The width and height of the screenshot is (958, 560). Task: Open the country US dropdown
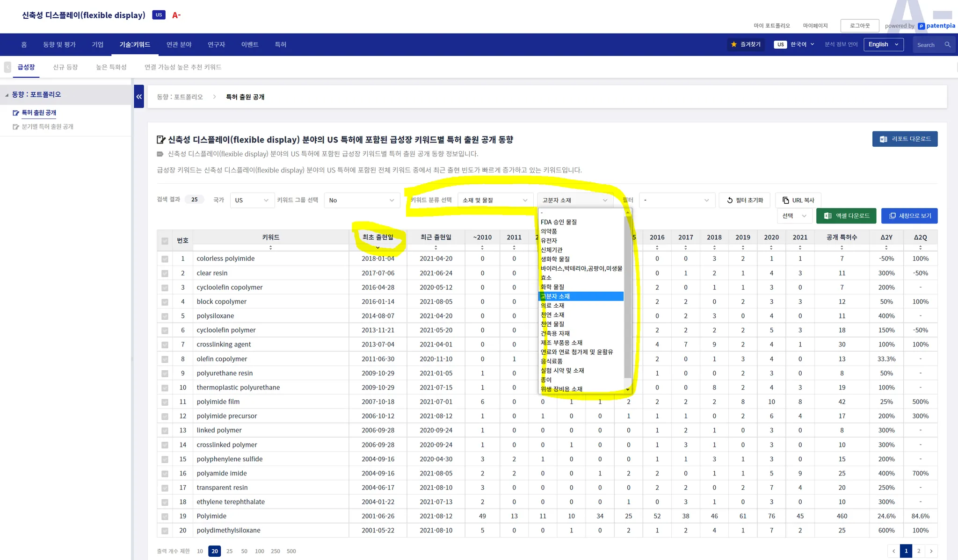pos(252,200)
